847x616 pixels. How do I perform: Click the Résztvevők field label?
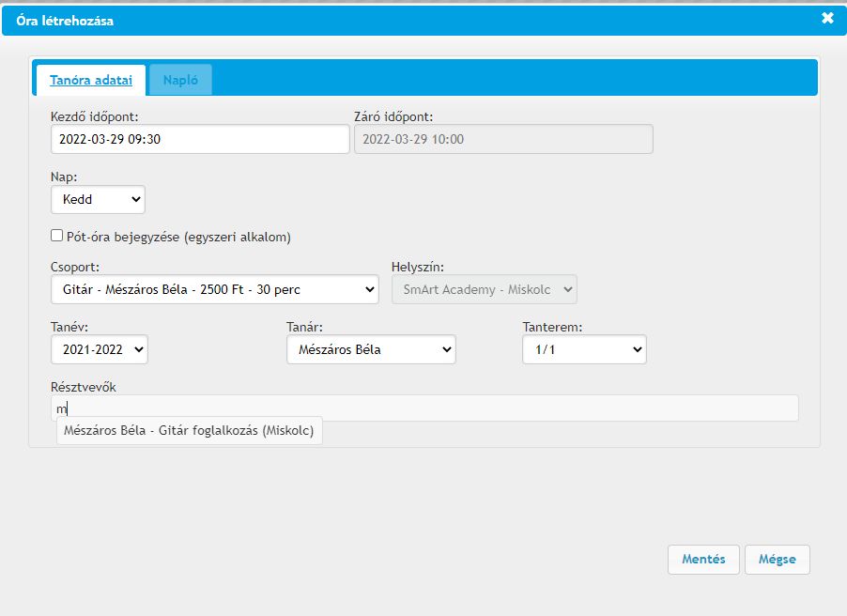(83, 387)
